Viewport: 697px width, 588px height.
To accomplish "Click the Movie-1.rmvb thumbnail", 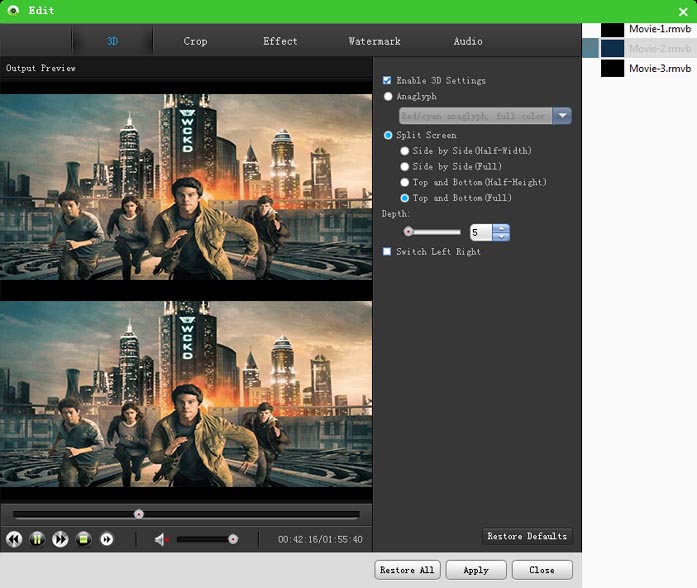I will point(612,30).
